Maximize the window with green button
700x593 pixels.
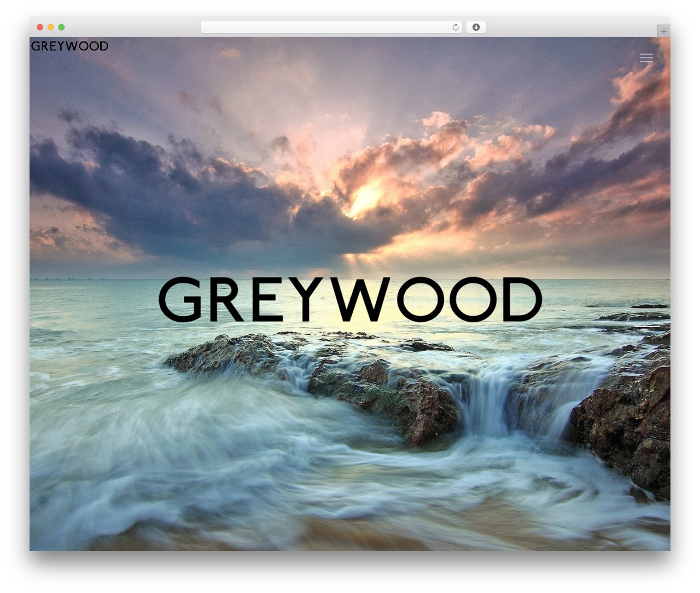61,27
